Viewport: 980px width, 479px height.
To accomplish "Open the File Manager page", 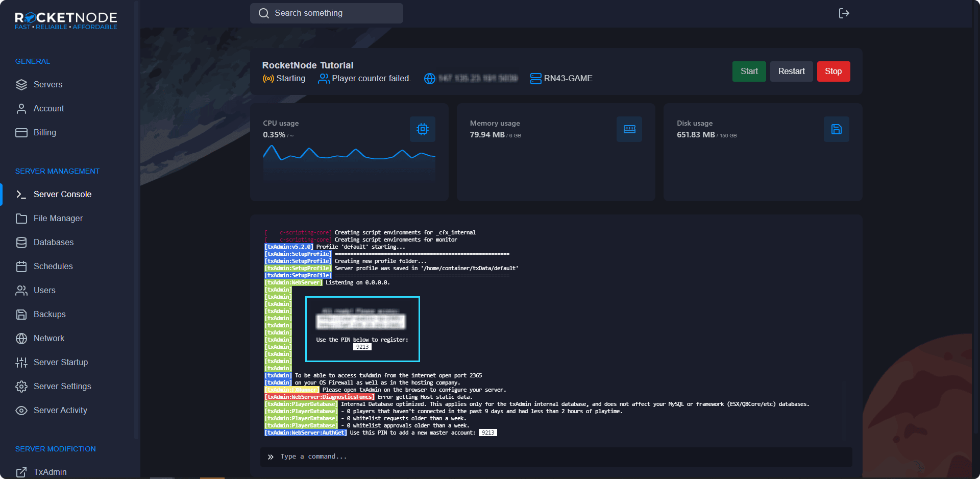I will click(58, 218).
